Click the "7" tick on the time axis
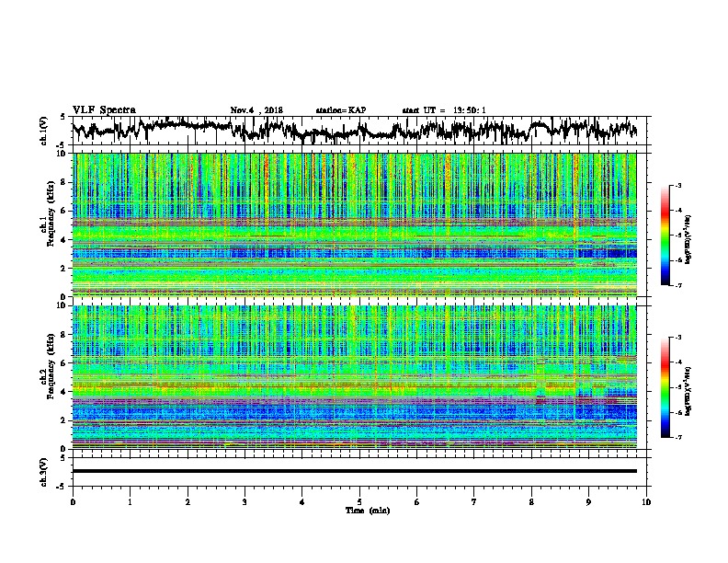 point(474,502)
